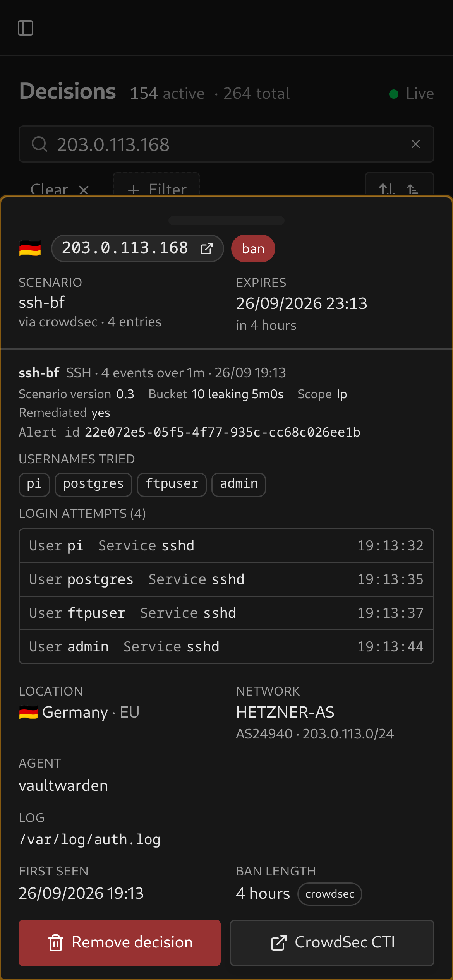Grab the sheet drag handle bar
This screenshot has width=453, height=980.
226,221
